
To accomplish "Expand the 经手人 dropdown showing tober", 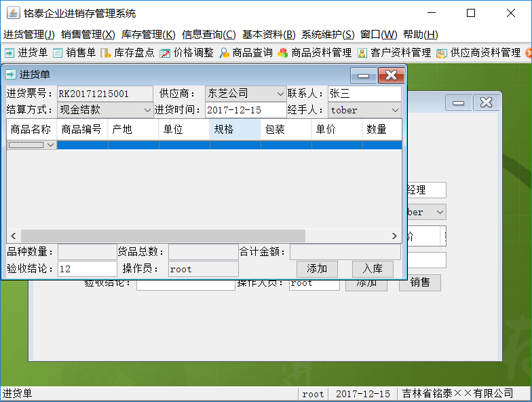I will (364, 110).
